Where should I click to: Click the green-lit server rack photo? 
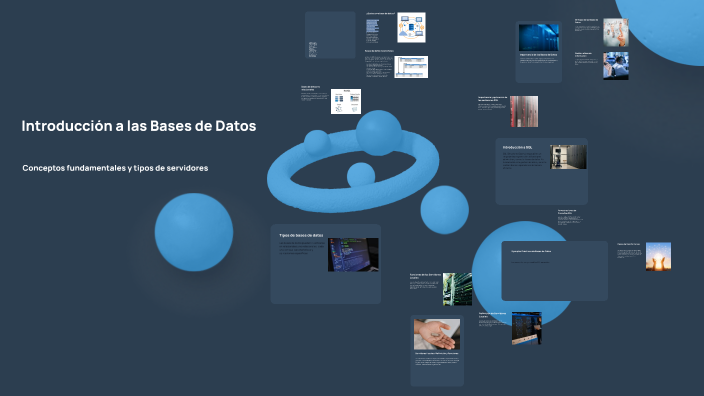click(457, 289)
